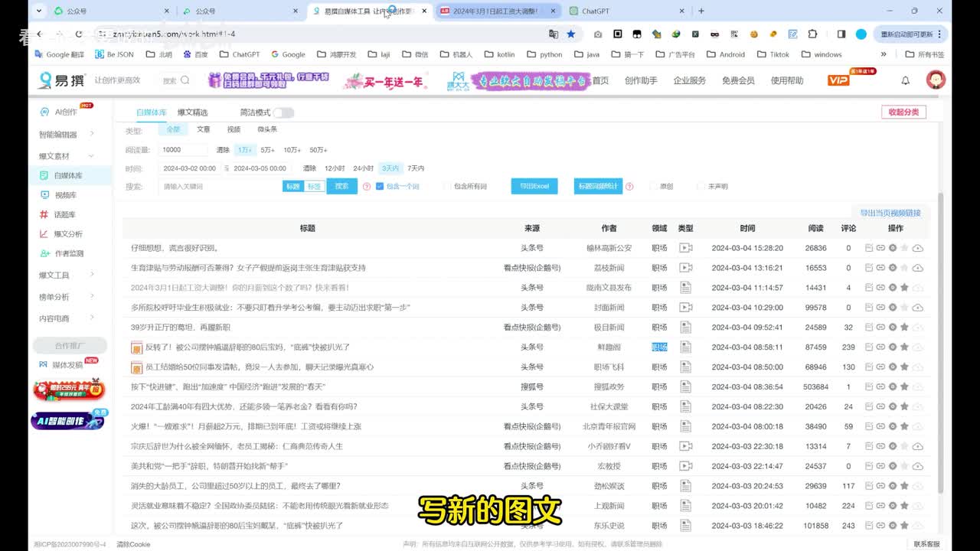This screenshot has width=980, height=551.
Task: Click the keyword search input field
Action: click(220, 186)
